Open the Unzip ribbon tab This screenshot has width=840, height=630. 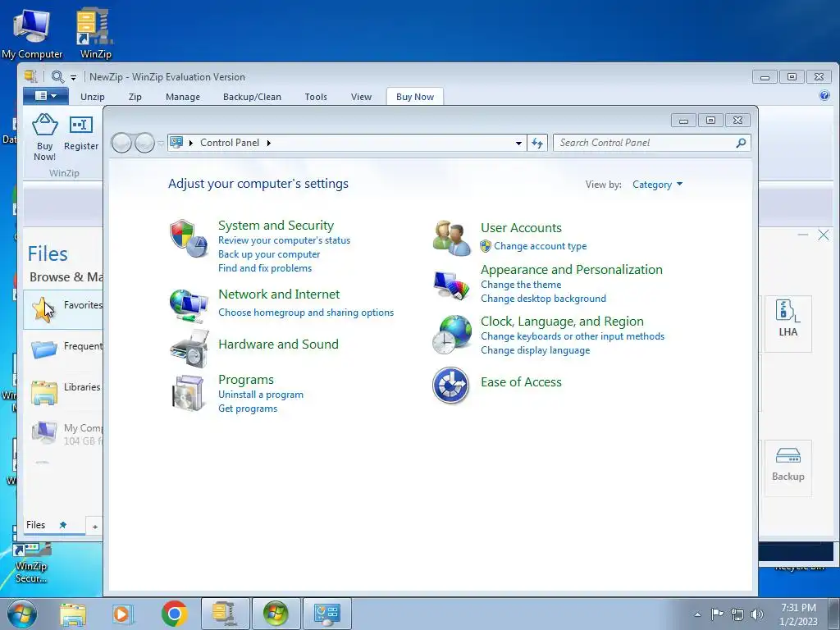pos(93,97)
